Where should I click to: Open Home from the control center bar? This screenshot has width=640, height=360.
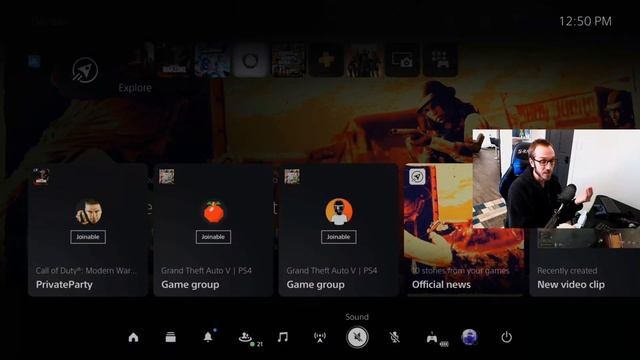click(x=133, y=337)
